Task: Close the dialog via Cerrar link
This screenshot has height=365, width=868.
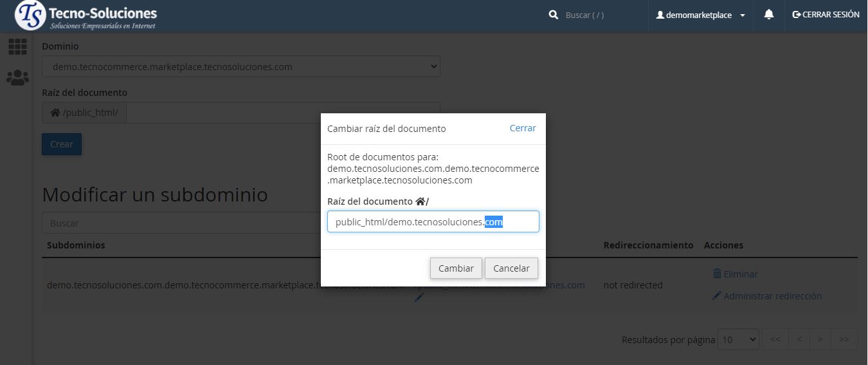Action: tap(522, 128)
